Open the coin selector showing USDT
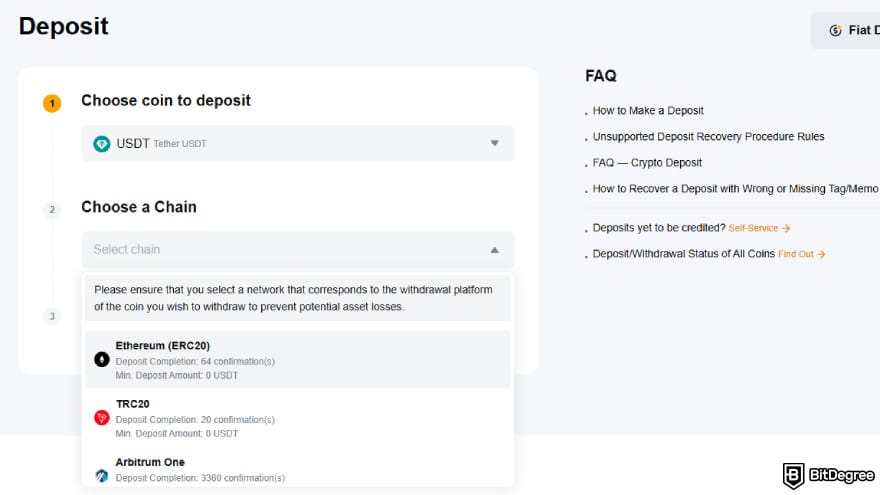 (297, 144)
